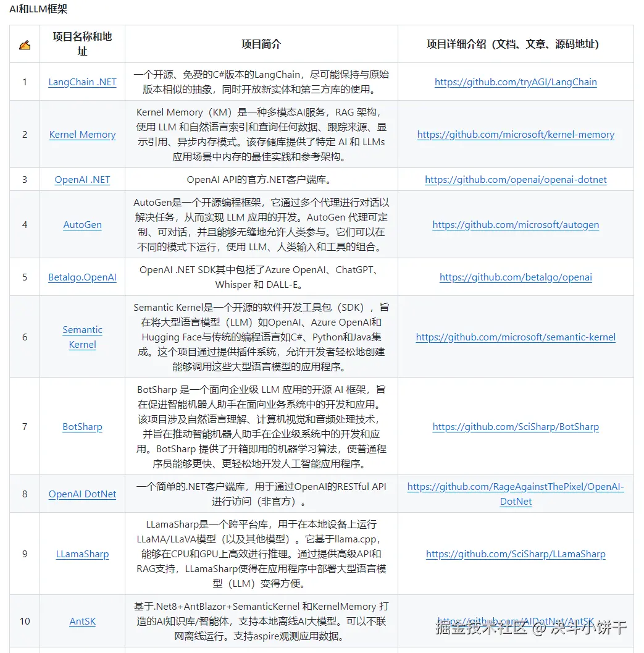This screenshot has width=644, height=653.
Task: Click the pencil emoji icon in the header
Action: tap(25, 44)
